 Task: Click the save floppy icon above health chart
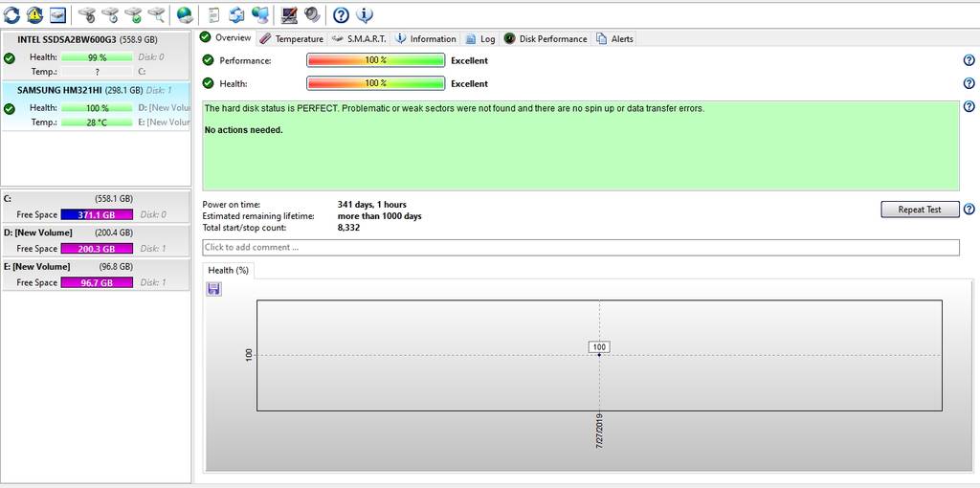coord(213,289)
